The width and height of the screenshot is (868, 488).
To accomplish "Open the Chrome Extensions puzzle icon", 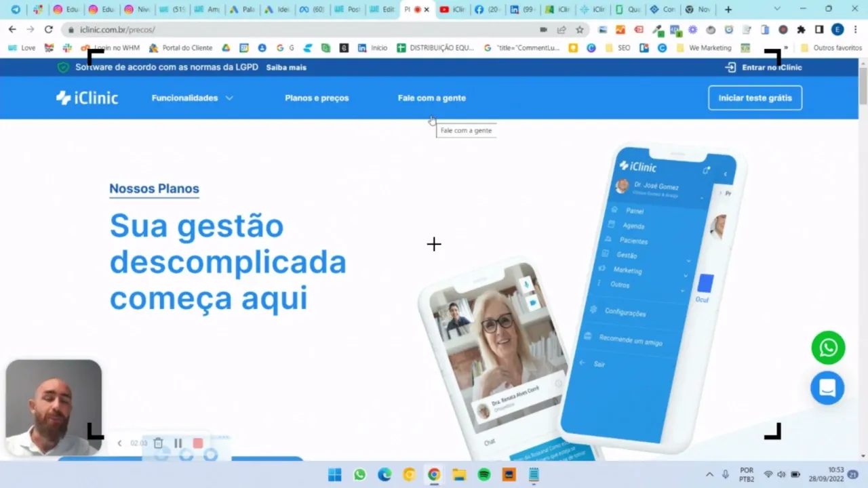I will [x=801, y=30].
